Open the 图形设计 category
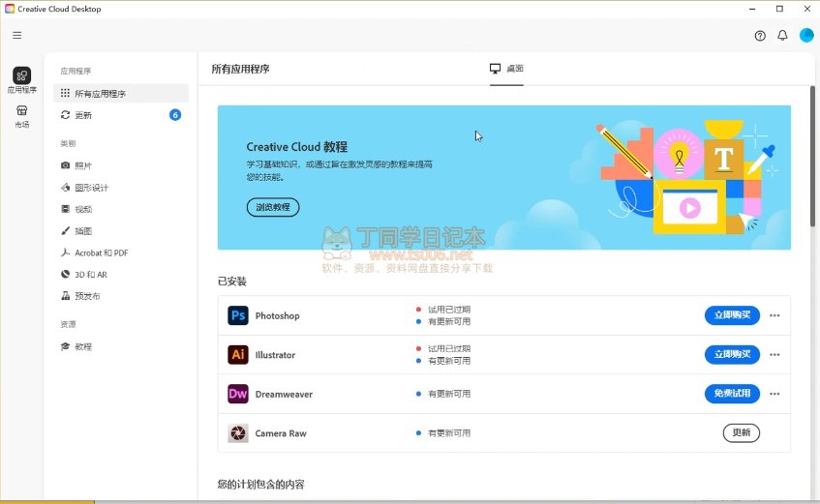This screenshot has height=504, width=820. (91, 188)
